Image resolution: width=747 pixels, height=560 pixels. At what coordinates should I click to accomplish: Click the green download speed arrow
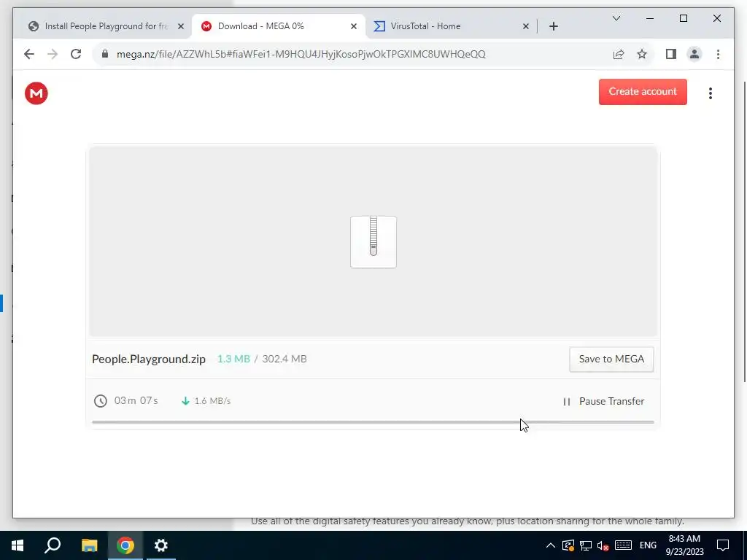pos(185,401)
